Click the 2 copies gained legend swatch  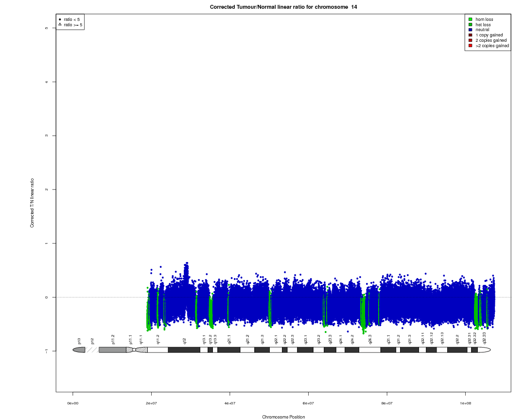pos(471,40)
